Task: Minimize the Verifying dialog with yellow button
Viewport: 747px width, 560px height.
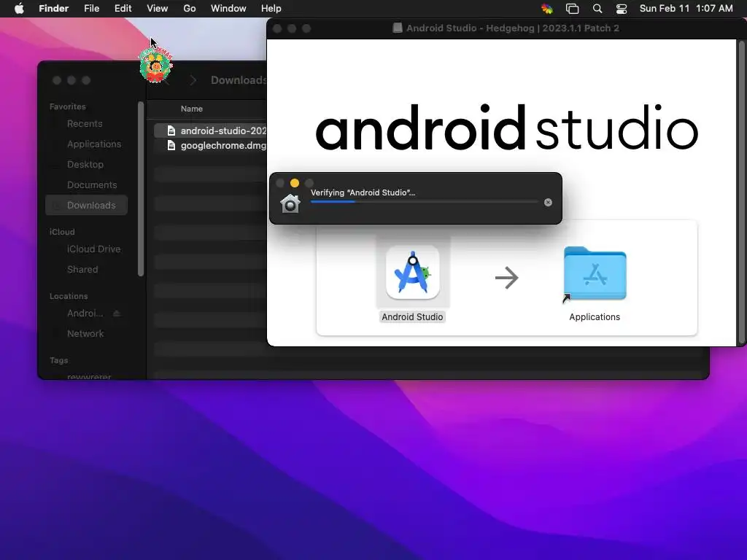Action: pos(295,183)
